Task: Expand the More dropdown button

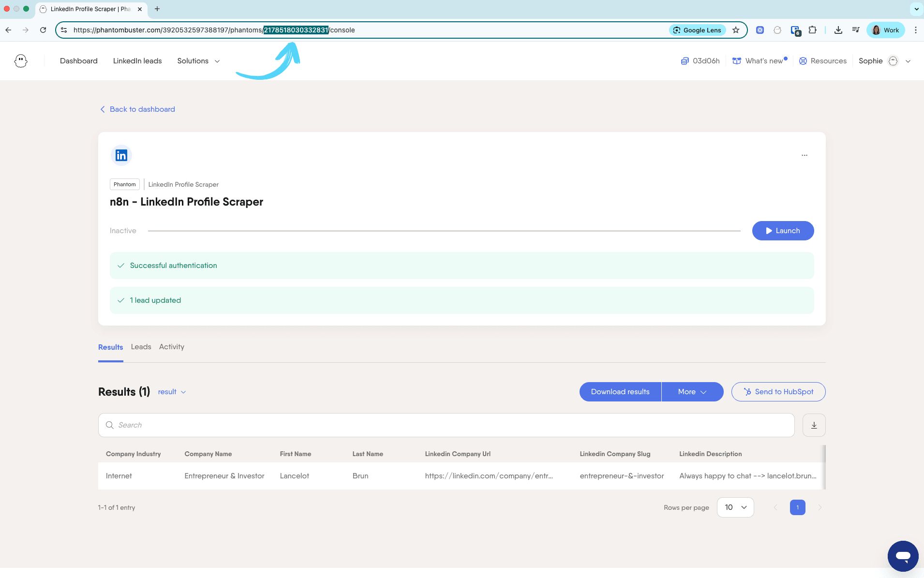Action: pyautogui.click(x=692, y=392)
